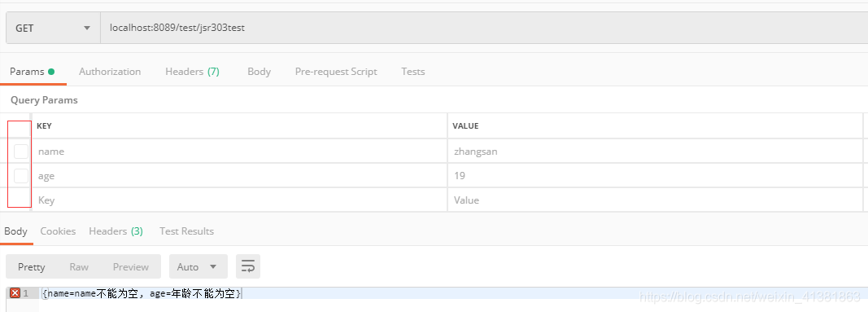View response Headers (3) tab
868x312 pixels.
click(116, 231)
